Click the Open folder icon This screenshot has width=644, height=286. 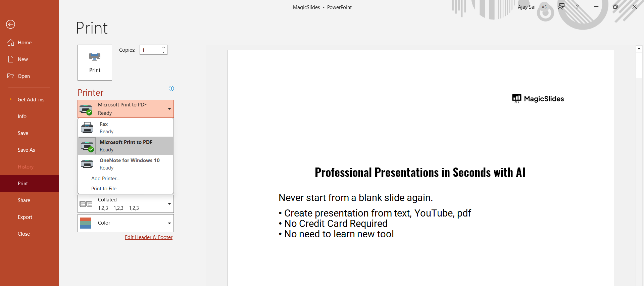point(11,76)
